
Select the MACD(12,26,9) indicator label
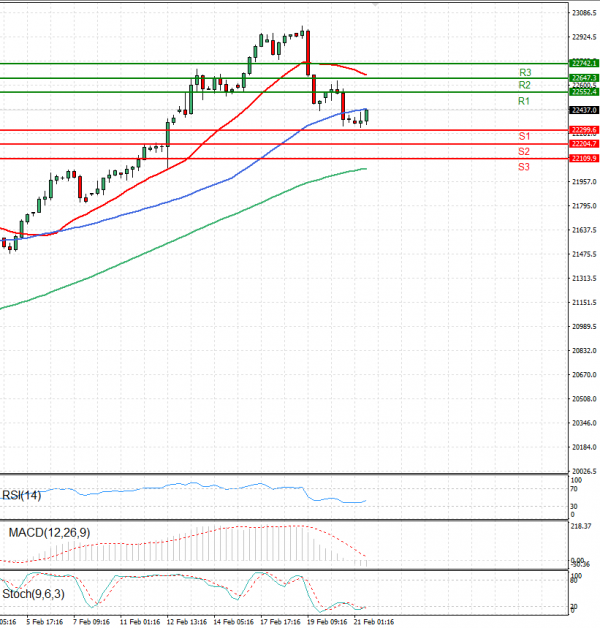[x=49, y=533]
